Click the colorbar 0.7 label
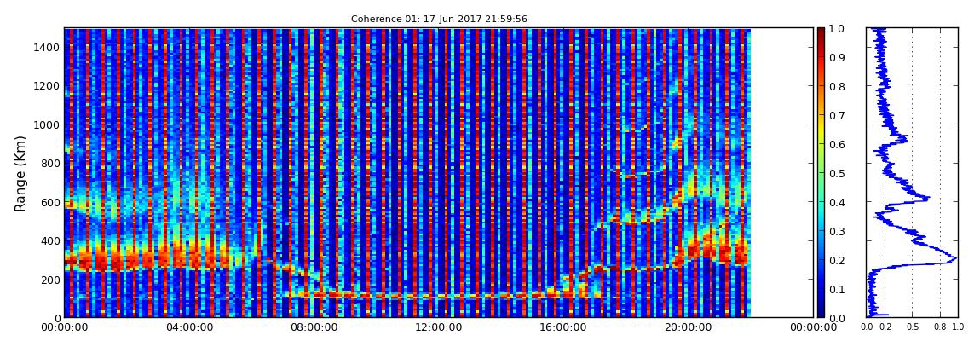The image size is (980, 347). point(836,116)
